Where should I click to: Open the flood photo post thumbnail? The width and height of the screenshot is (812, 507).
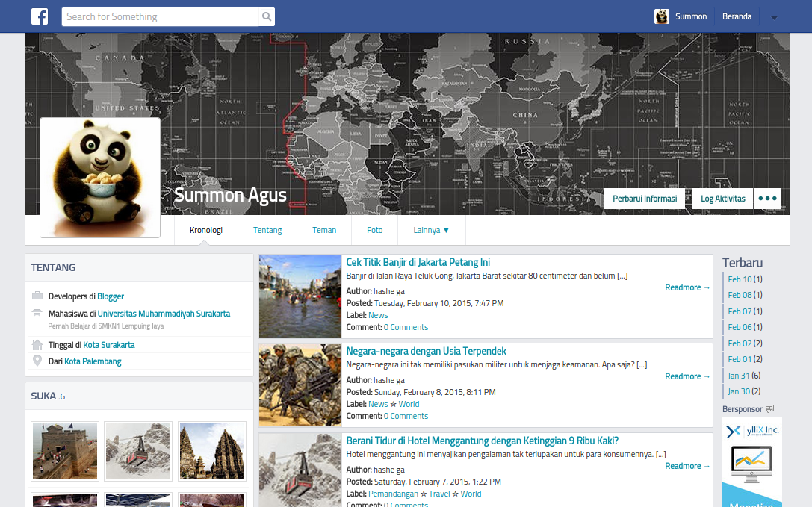(300, 296)
